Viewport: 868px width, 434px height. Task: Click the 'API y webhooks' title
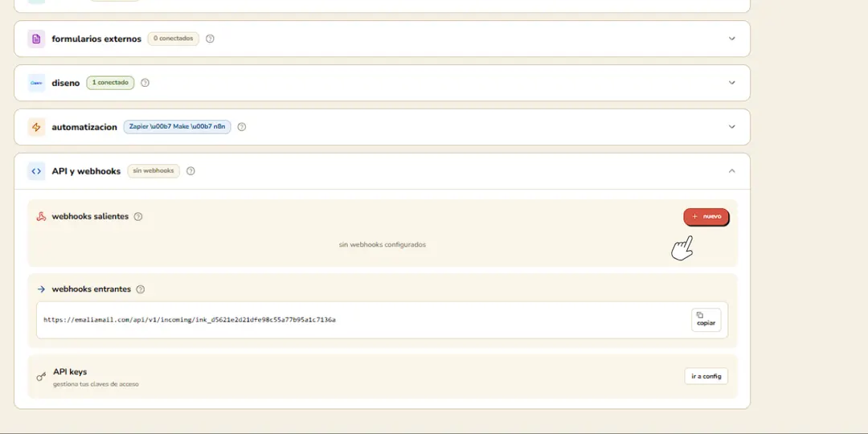point(86,171)
